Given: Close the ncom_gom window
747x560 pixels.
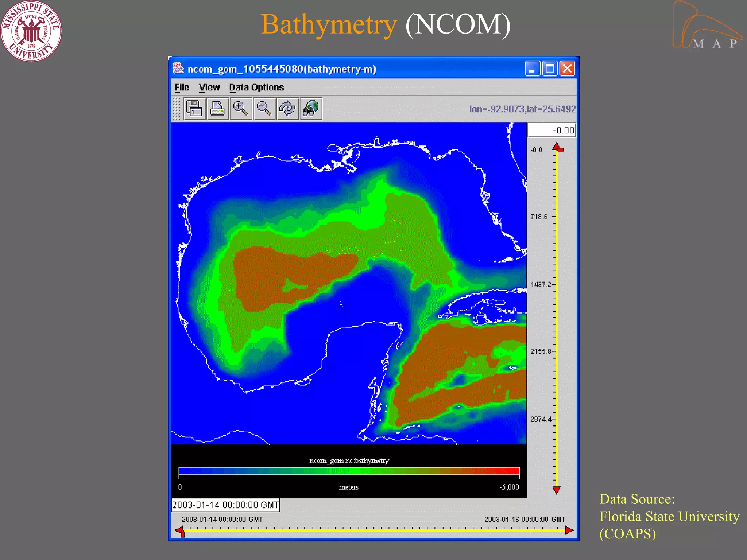Looking at the screenshot, I should pyautogui.click(x=567, y=68).
